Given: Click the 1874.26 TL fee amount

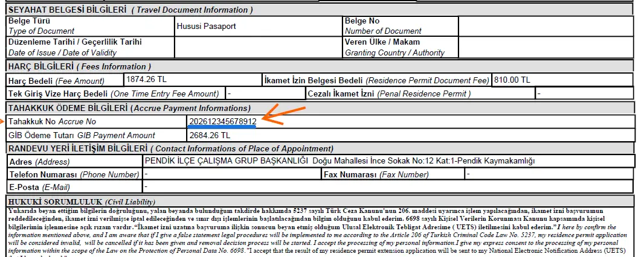Looking at the screenshot, I should [146, 80].
